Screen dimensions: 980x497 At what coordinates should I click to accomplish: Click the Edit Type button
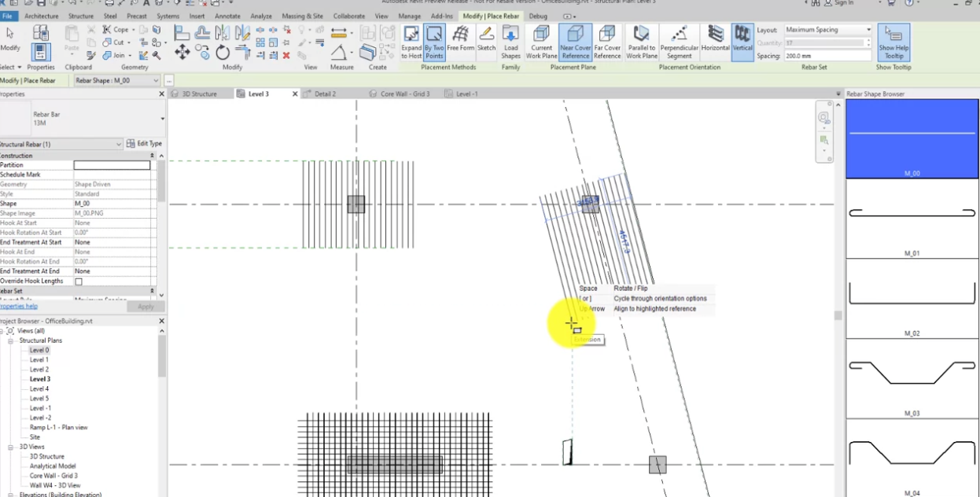(x=144, y=144)
